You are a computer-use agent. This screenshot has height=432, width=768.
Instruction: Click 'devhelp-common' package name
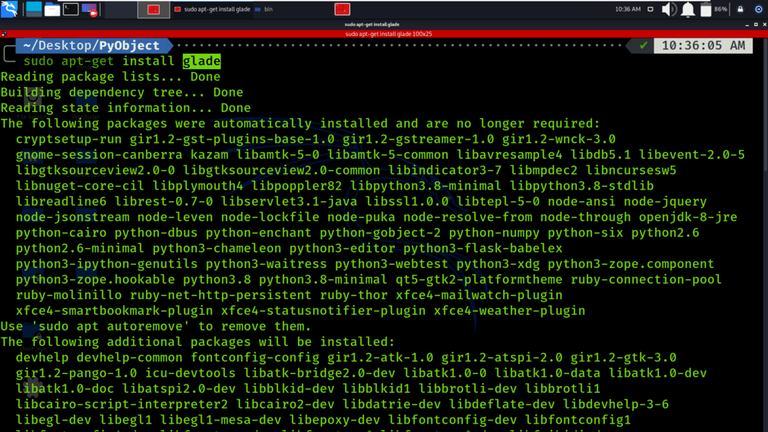click(129, 358)
